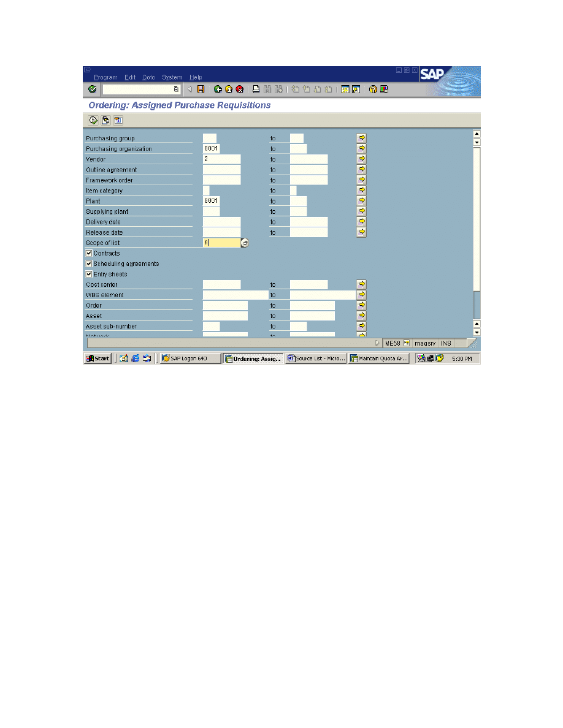The image size is (563, 728).
Task: Click the Windows Start button
Action: tap(98, 358)
